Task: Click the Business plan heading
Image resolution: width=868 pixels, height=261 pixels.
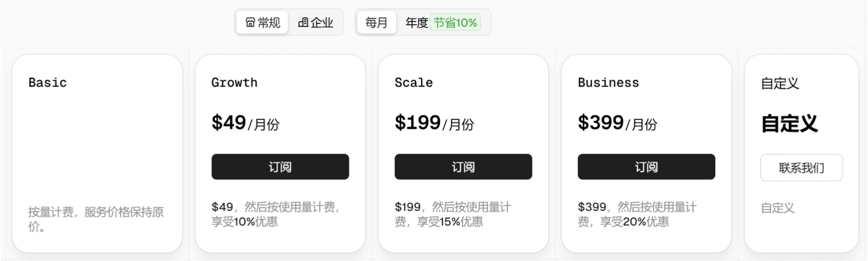Action: coord(608,83)
